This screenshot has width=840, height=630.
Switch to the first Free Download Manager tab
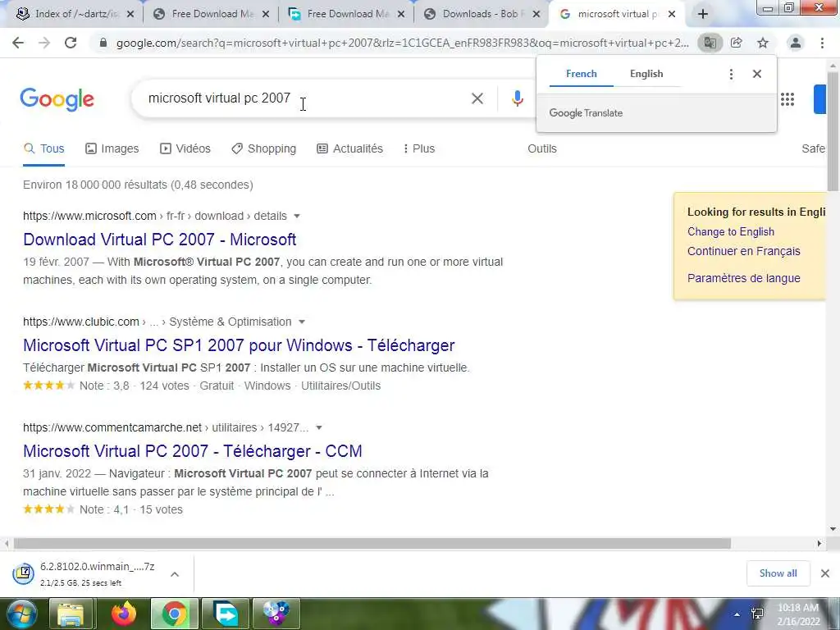(212, 15)
